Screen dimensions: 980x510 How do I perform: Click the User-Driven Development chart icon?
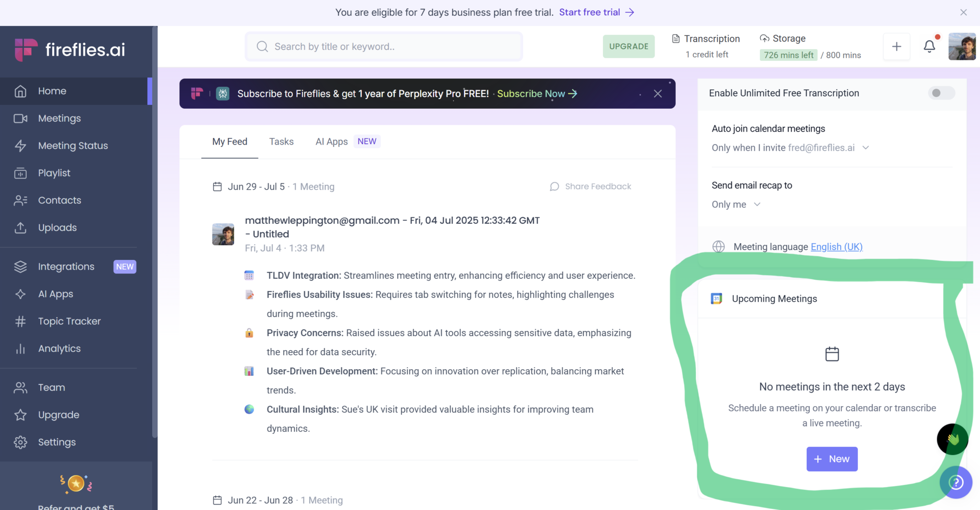(x=249, y=371)
